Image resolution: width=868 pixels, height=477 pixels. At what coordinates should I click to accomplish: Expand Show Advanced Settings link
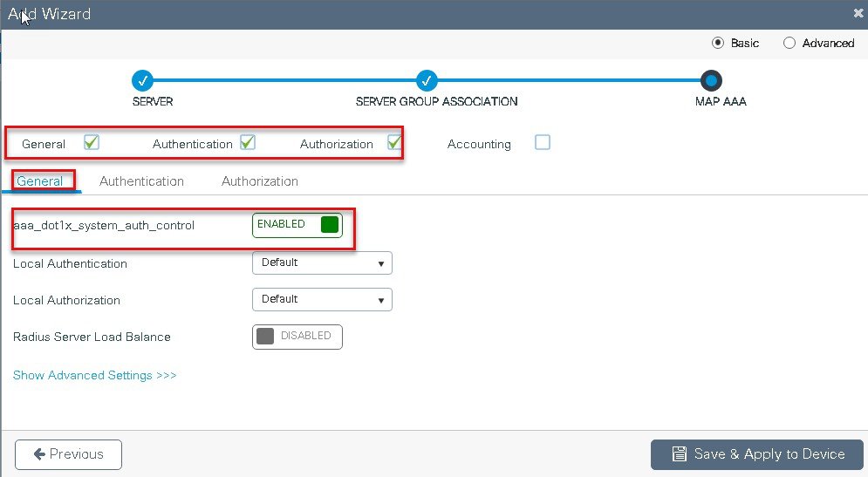(x=95, y=375)
